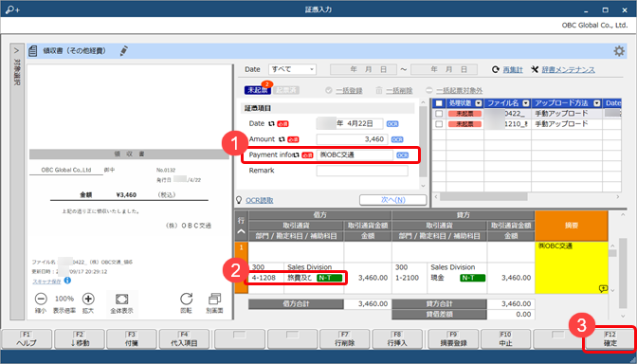637x364 pixels.
Task: Click the debit N-T tax badge
Action: (329, 278)
